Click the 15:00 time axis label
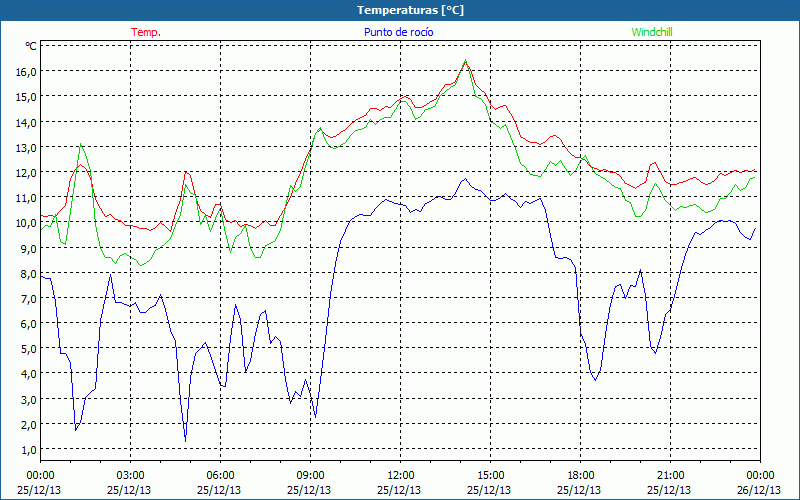Image resolution: width=800 pixels, height=500 pixels. tap(490, 476)
